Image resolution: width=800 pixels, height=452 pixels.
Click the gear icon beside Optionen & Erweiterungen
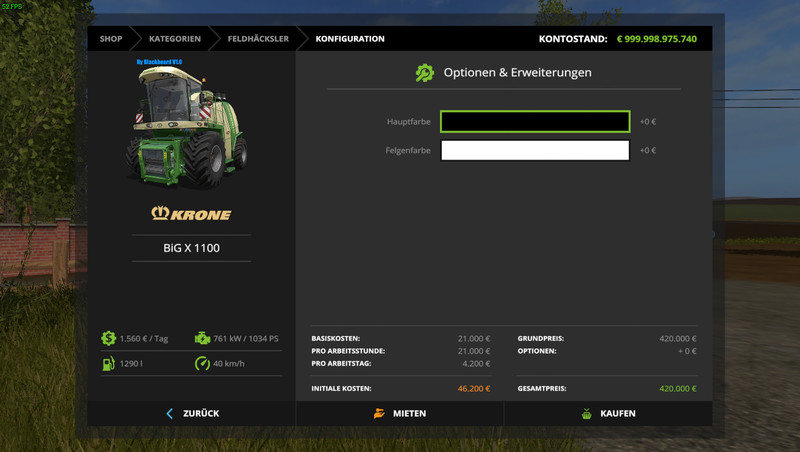[425, 72]
